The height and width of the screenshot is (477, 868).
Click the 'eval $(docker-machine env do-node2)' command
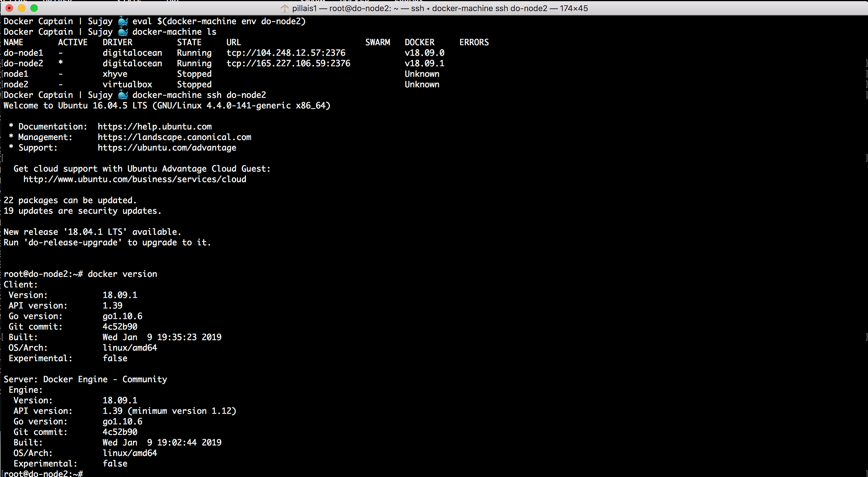click(219, 21)
